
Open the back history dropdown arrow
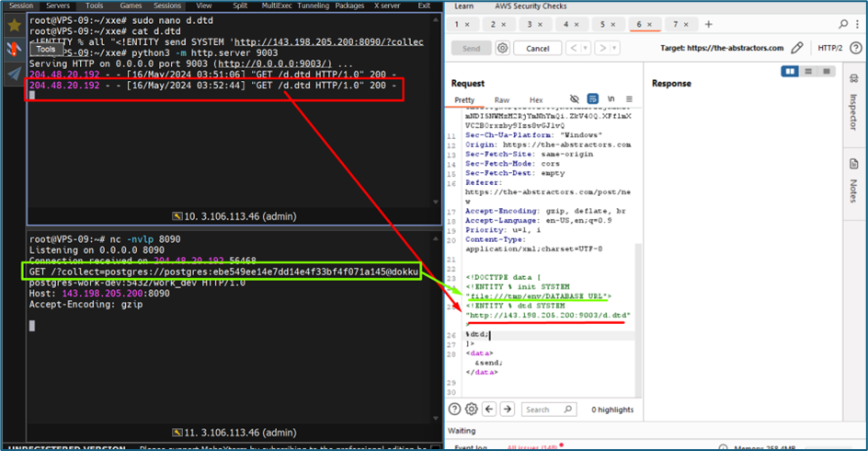(586, 48)
